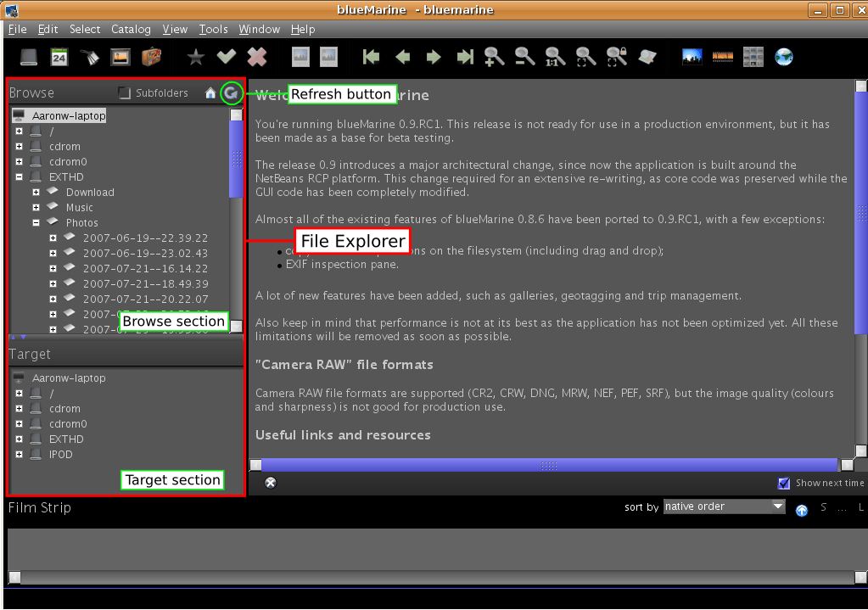This screenshot has width=868, height=610.
Task: Open the city skyline photo view icon
Action: click(692, 57)
